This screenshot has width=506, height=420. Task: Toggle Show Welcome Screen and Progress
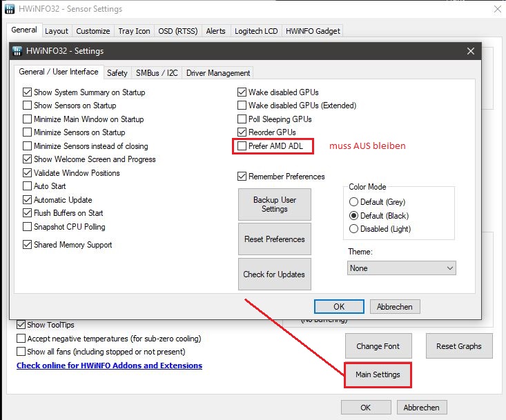[x=27, y=159]
